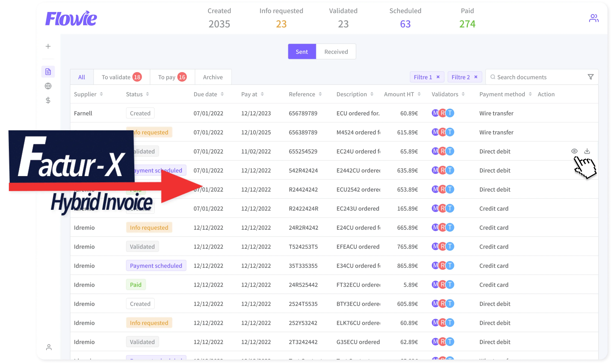Screen dimensions: 612x364
Task: Switch the view to Received invoices
Action: [x=336, y=52]
